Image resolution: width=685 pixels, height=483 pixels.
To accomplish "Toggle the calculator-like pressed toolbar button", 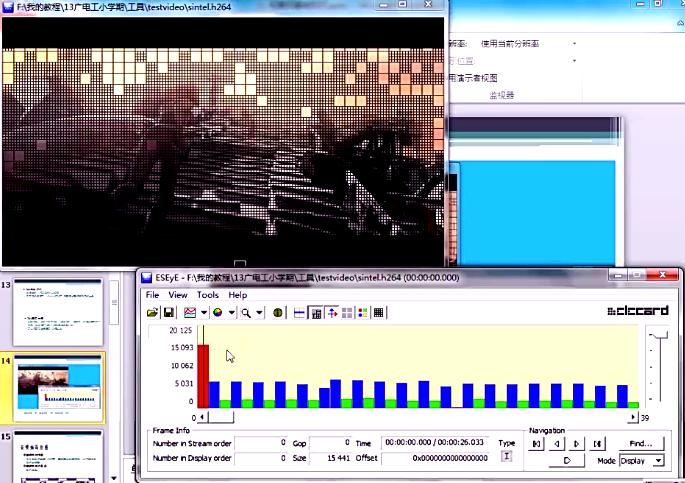I will [316, 313].
